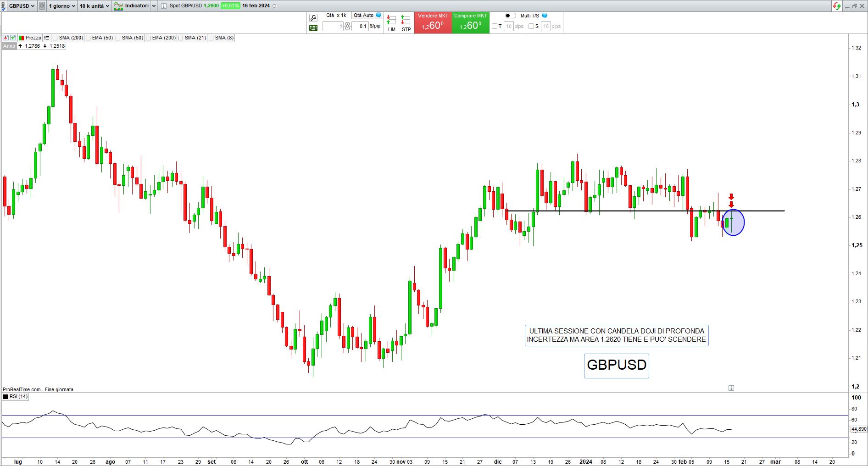This screenshot has height=466, width=868.
Task: Click the list icon next to Prezzo
Action: [47, 38]
